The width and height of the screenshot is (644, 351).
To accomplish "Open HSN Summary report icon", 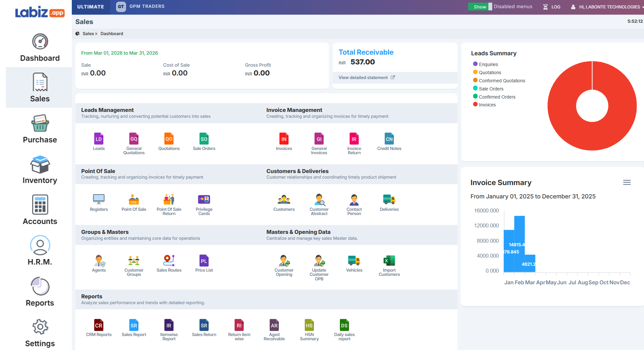I will tap(309, 325).
